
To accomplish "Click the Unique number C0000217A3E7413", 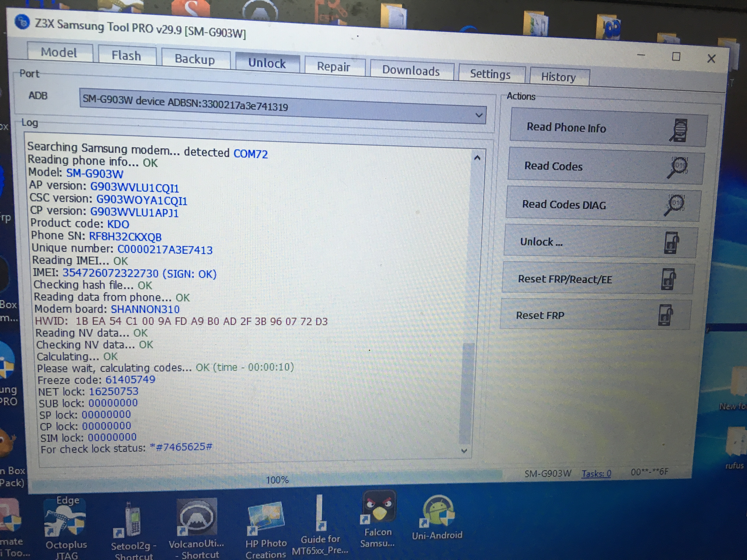I will pyautogui.click(x=165, y=249).
